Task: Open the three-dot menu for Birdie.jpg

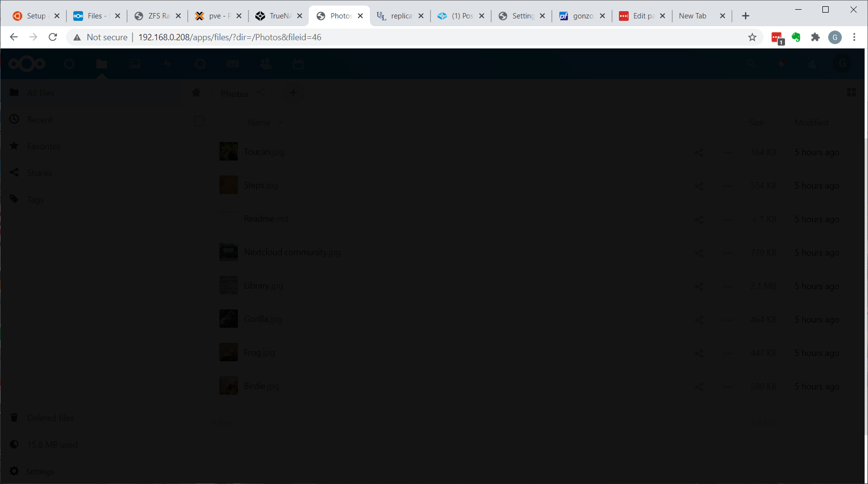Action: pyautogui.click(x=728, y=387)
